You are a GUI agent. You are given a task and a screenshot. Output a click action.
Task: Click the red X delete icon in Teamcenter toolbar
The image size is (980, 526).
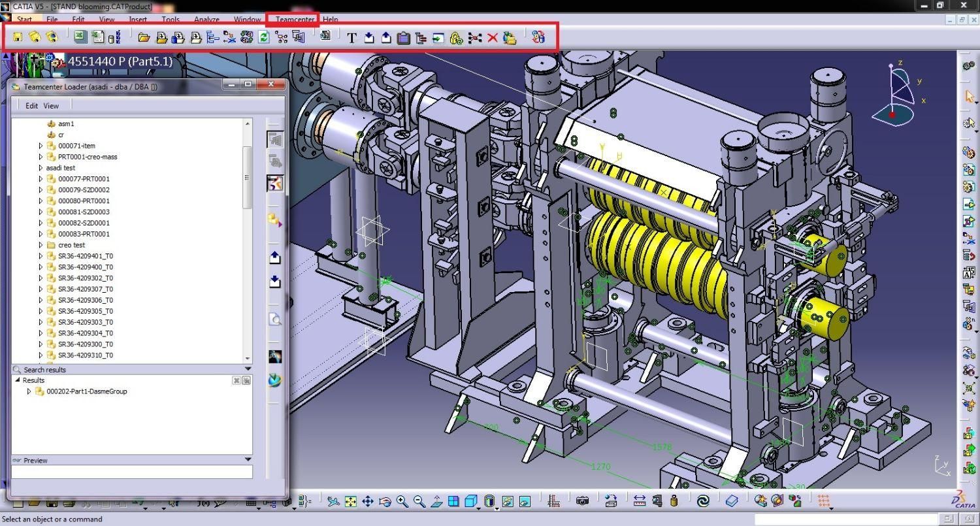(493, 38)
